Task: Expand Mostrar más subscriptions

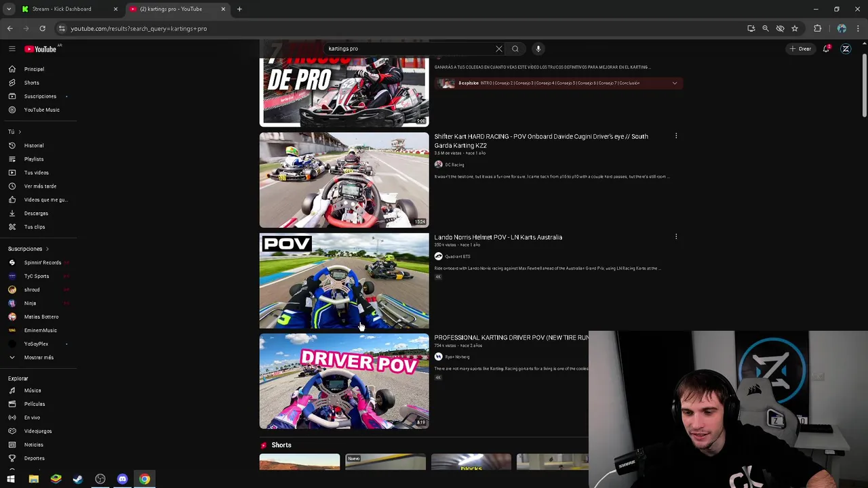Action: coord(39,357)
